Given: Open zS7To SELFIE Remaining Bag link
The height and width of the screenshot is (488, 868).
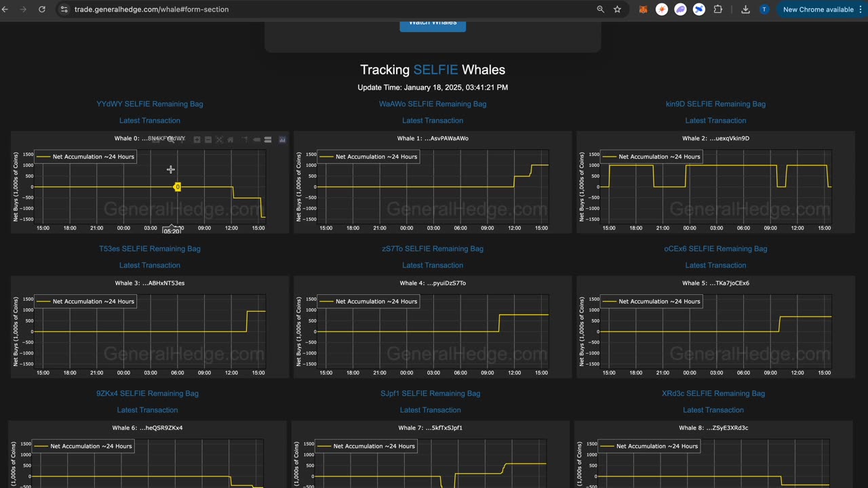Looking at the screenshot, I should (x=433, y=249).
